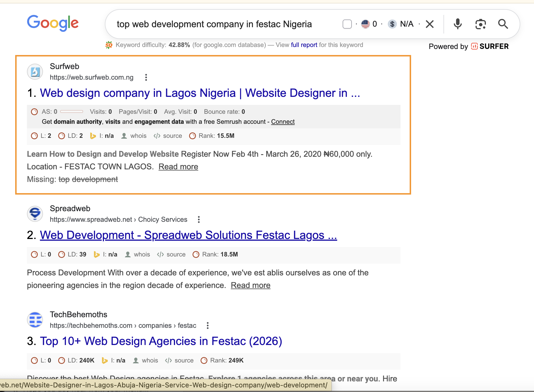Click the SEOquake keyword difficulty icon
Viewport: 534px width, 392px height.
click(x=108, y=45)
